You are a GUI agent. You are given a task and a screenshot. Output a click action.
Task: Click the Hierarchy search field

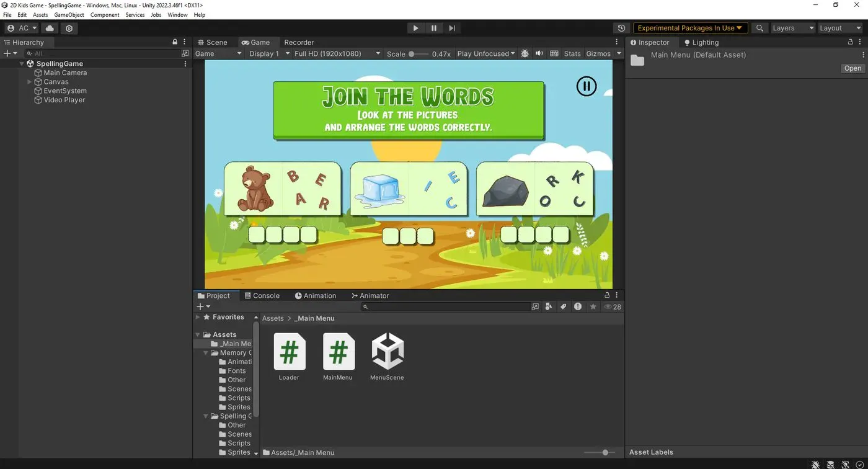(x=102, y=53)
